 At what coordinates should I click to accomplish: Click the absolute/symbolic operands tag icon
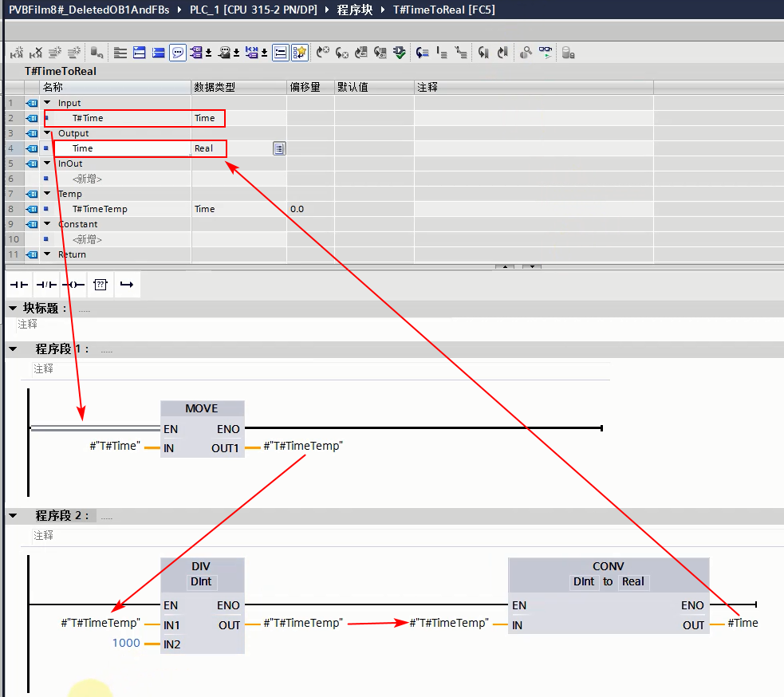click(x=196, y=53)
